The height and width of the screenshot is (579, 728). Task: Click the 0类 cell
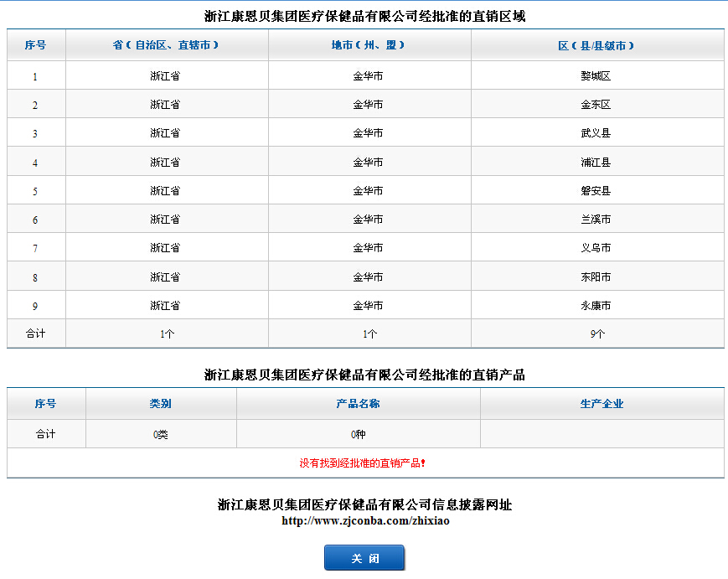pyautogui.click(x=161, y=435)
